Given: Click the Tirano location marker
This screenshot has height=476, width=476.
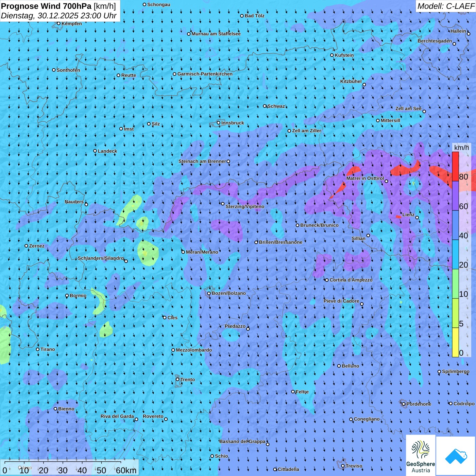Looking at the screenshot, I should click(x=38, y=349).
